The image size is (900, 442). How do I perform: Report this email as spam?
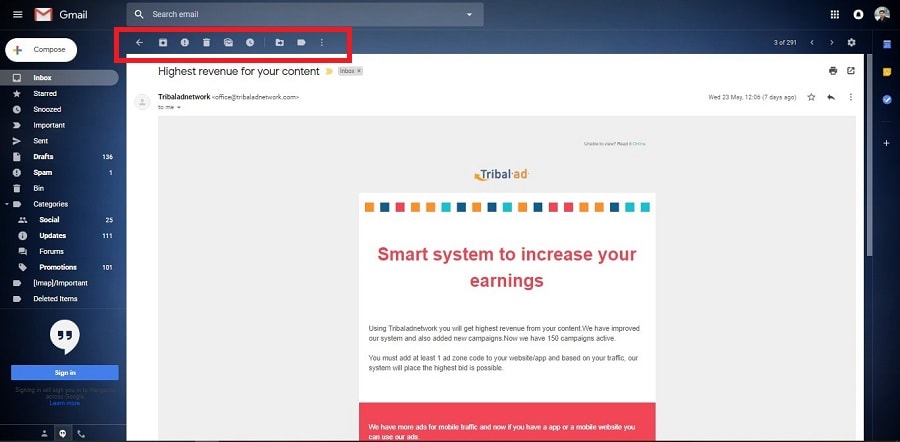(184, 42)
